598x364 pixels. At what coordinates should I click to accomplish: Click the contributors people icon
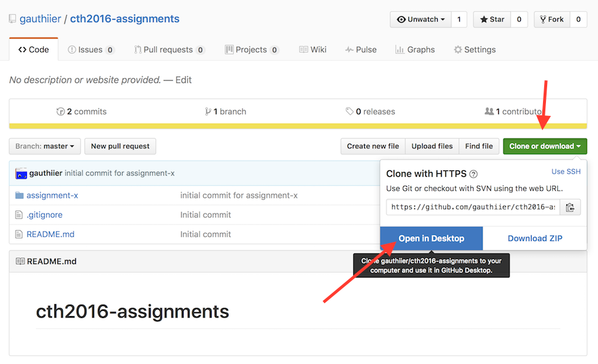[489, 112]
